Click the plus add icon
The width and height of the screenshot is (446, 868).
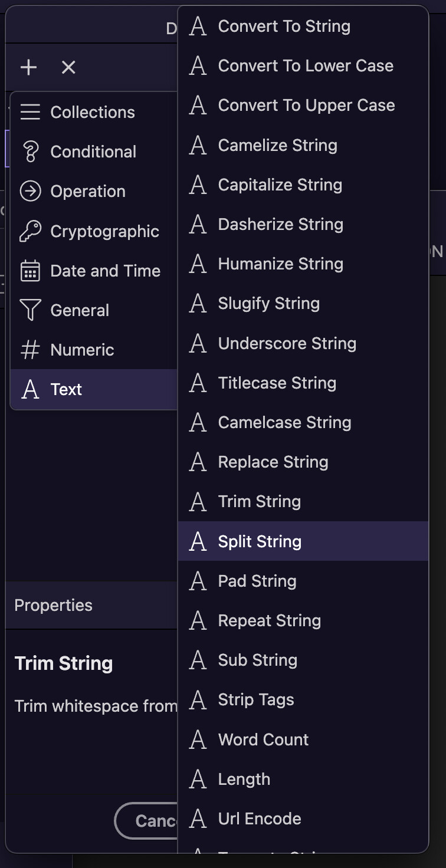click(28, 67)
